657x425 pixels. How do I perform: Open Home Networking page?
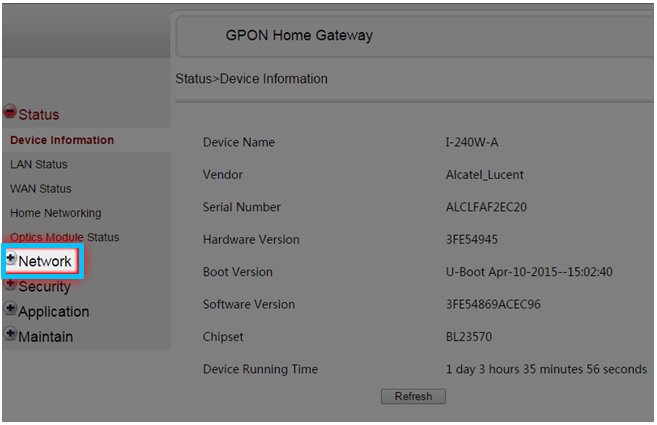point(56,213)
